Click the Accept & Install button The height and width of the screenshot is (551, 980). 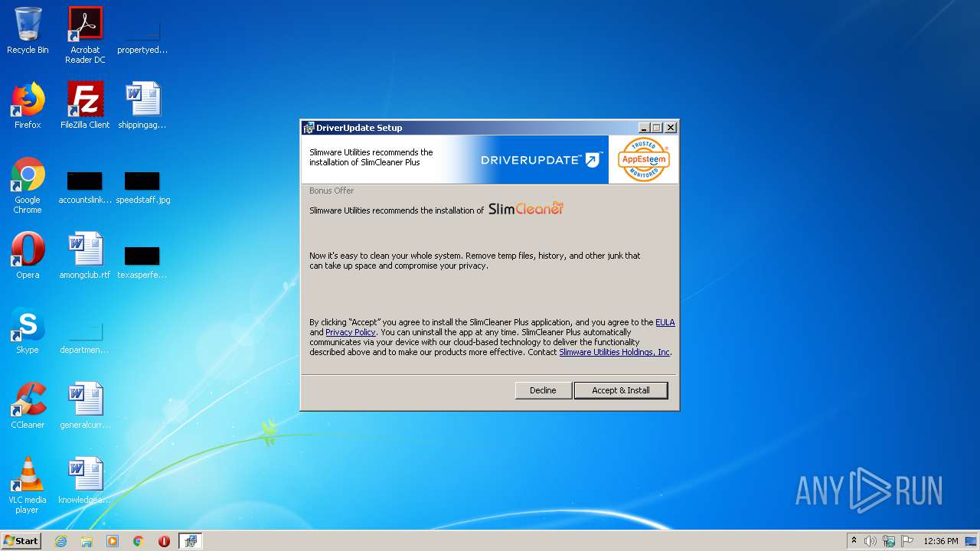point(621,390)
